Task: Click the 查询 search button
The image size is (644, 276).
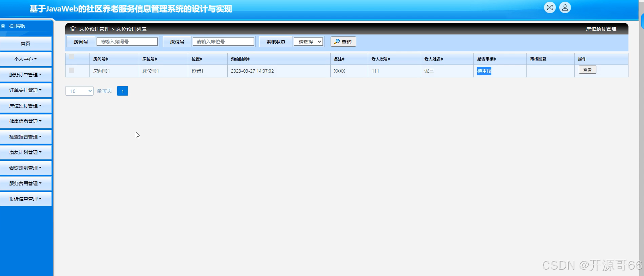Action: tap(343, 42)
